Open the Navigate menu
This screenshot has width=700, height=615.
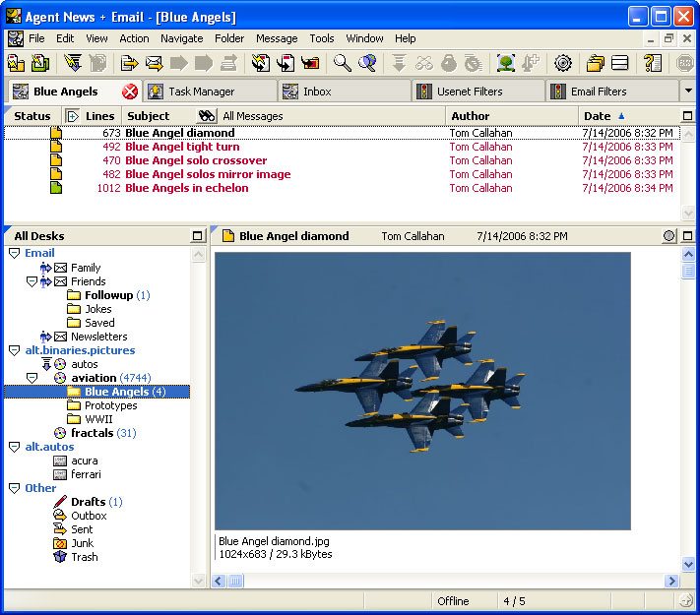pos(181,38)
